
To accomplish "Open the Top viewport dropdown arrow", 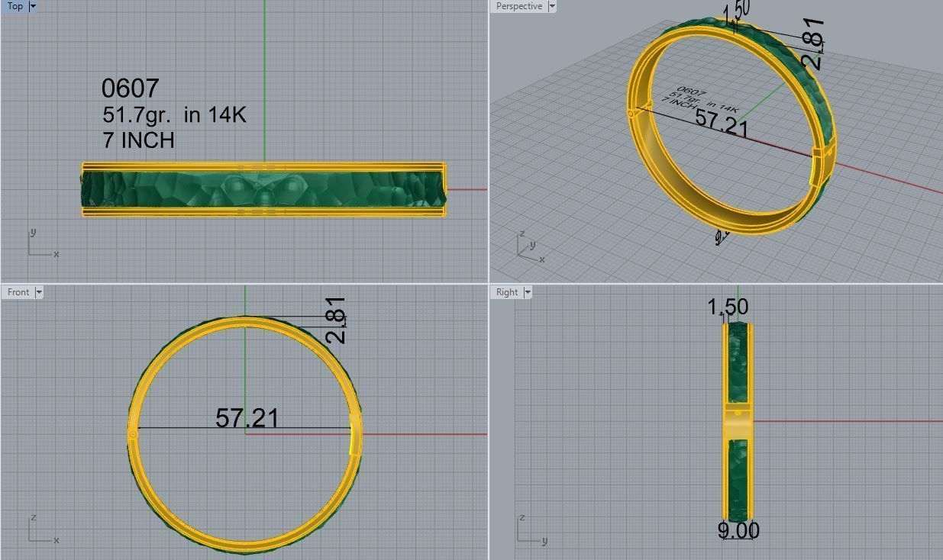I will pos(33,6).
